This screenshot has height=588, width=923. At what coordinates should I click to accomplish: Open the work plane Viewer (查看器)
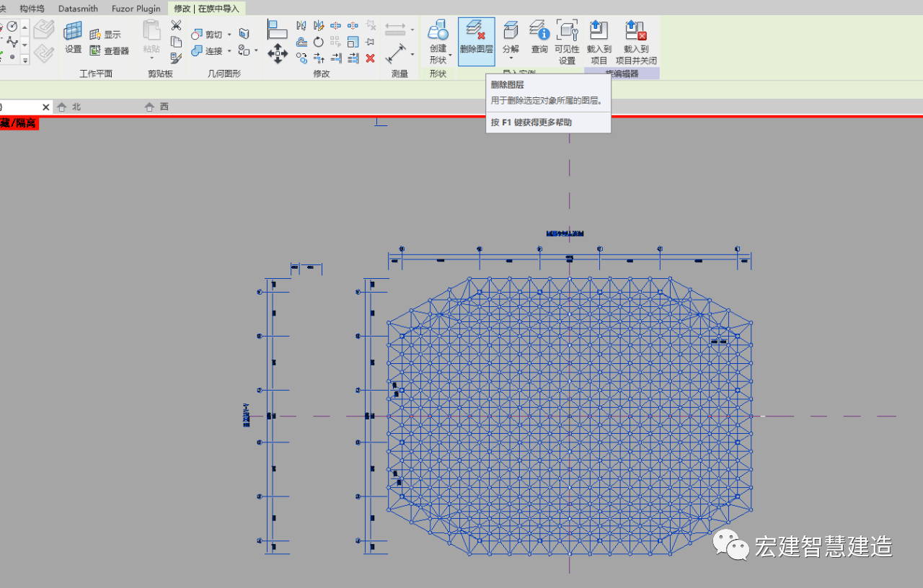tap(109, 50)
